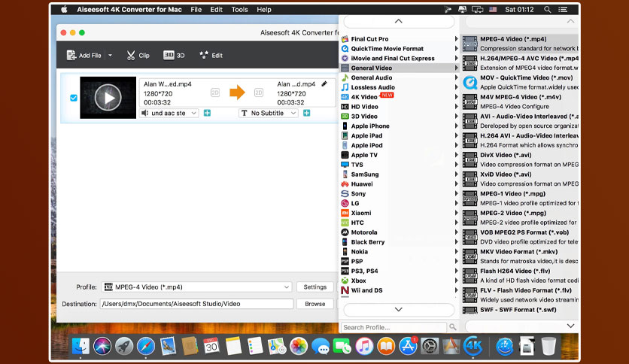
Task: Choose MKV Video Format (*.mkv)
Action: (x=521, y=256)
